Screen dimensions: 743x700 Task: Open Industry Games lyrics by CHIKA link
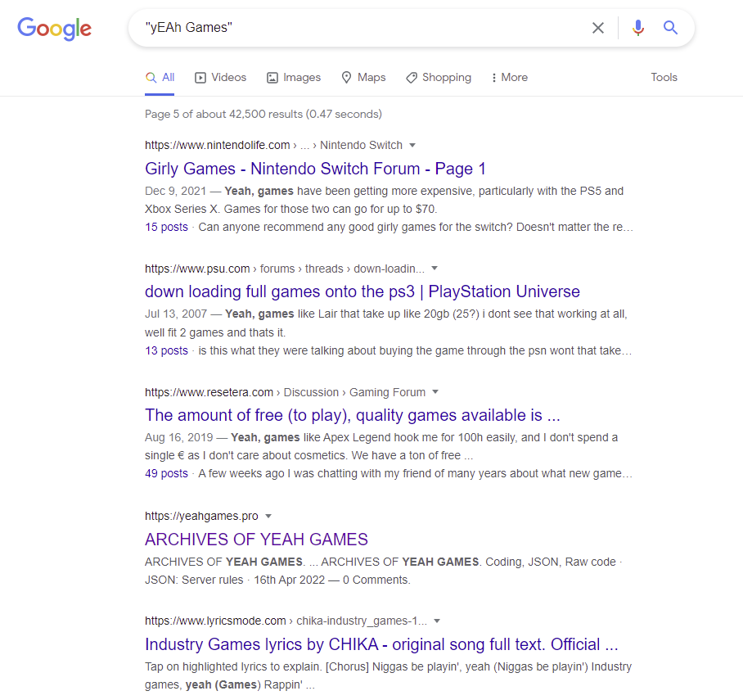pos(381,644)
